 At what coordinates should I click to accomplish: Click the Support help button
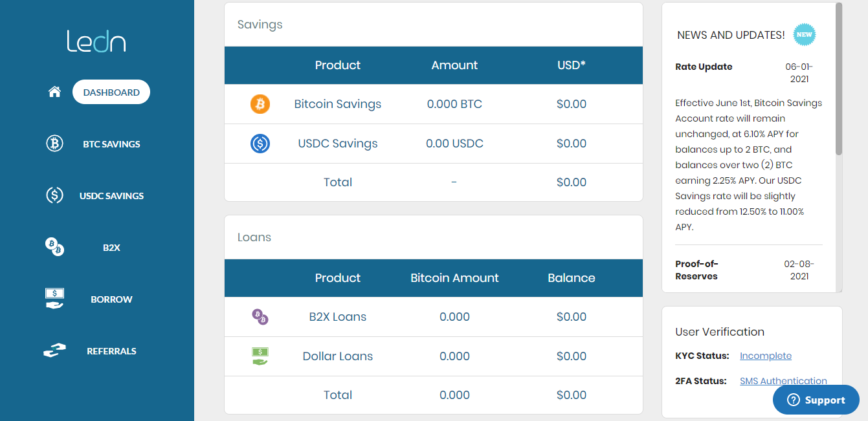[816, 400]
